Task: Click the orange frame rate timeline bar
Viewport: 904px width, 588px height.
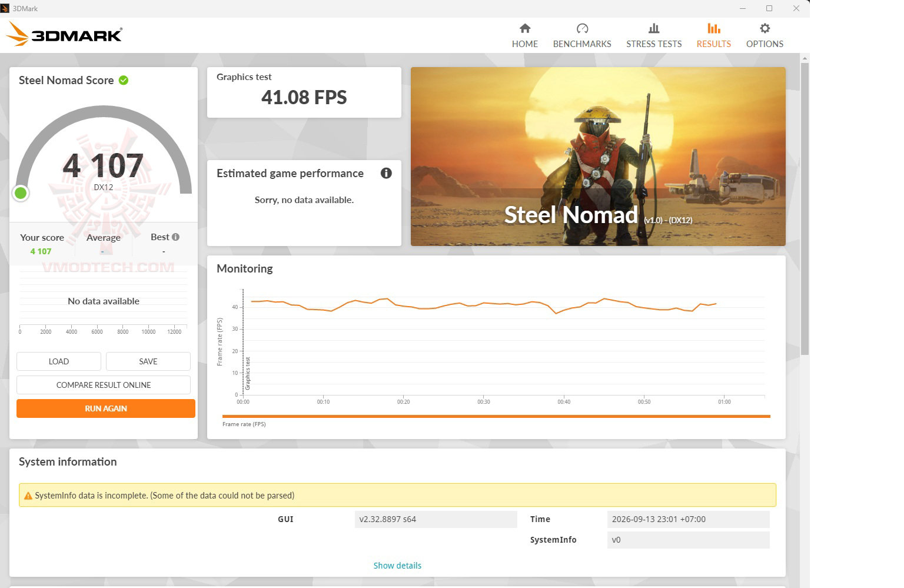Action: tap(496, 416)
